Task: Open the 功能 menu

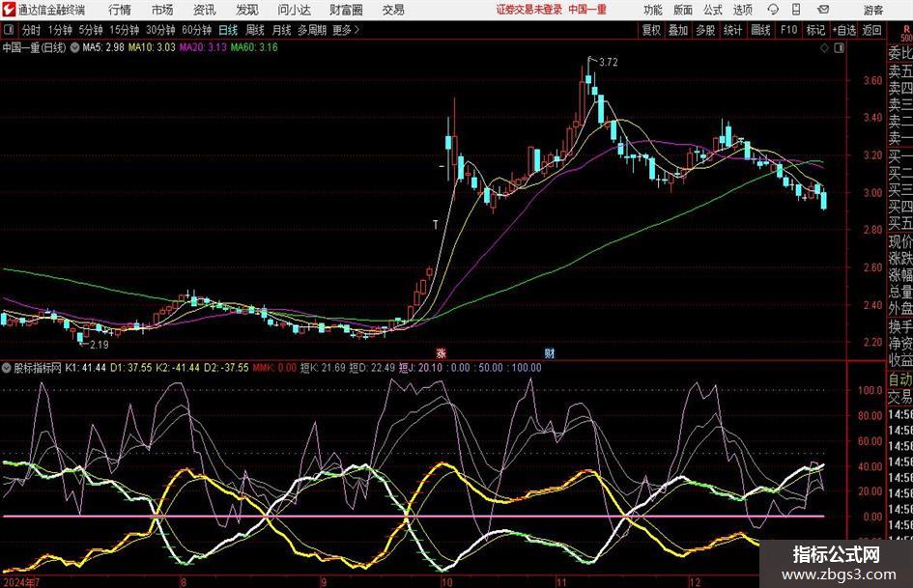Action: 653,10
